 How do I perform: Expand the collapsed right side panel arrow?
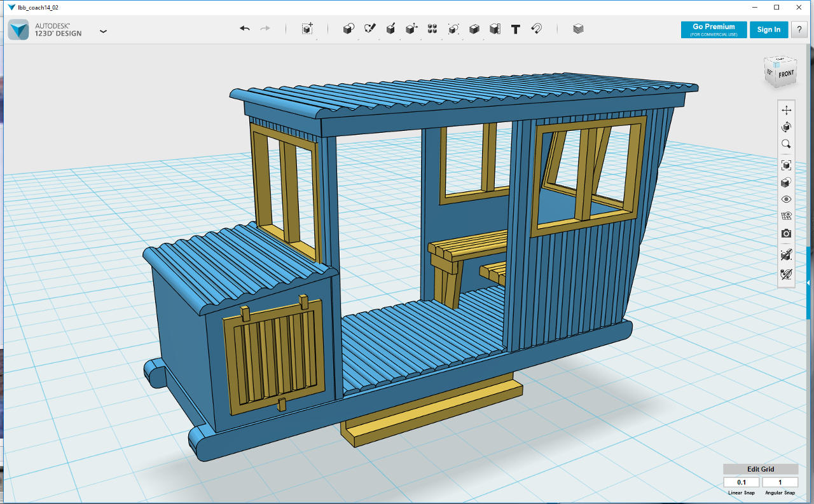tap(809, 282)
